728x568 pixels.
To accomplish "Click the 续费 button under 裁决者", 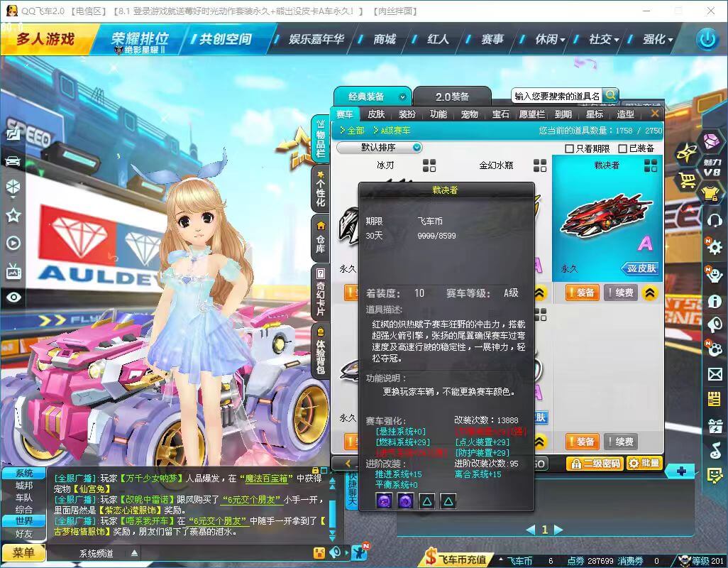I will [621, 293].
